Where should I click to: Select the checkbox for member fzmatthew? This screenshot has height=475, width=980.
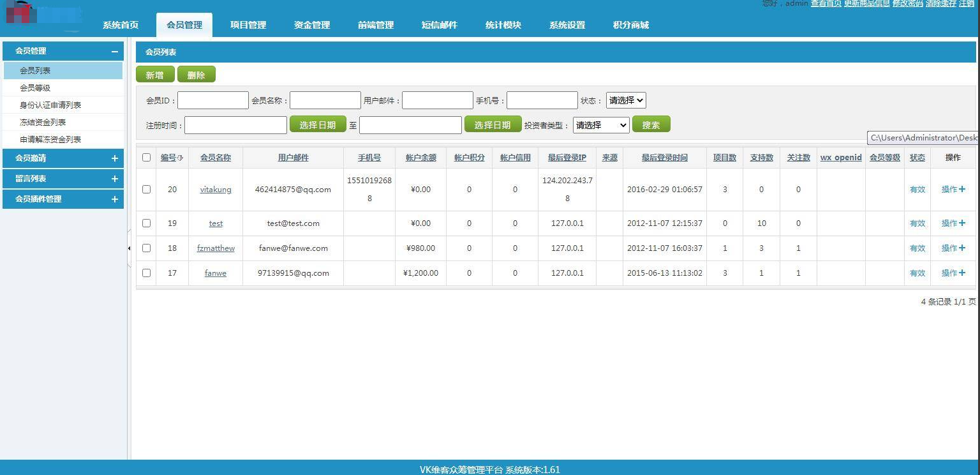click(x=146, y=248)
